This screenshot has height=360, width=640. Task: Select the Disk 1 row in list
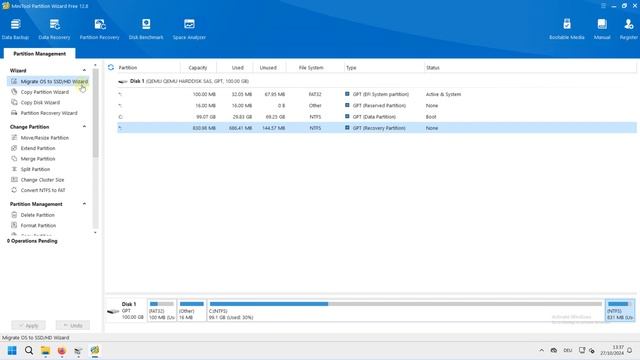pos(376,81)
